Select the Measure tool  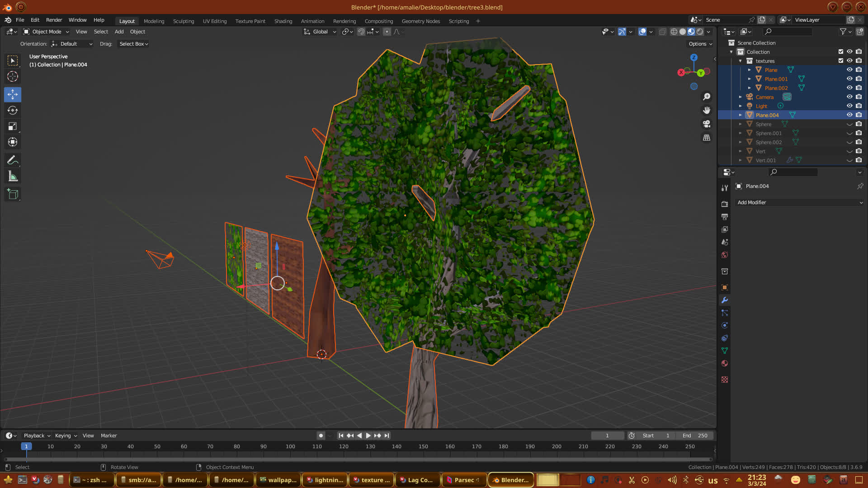tap(13, 176)
